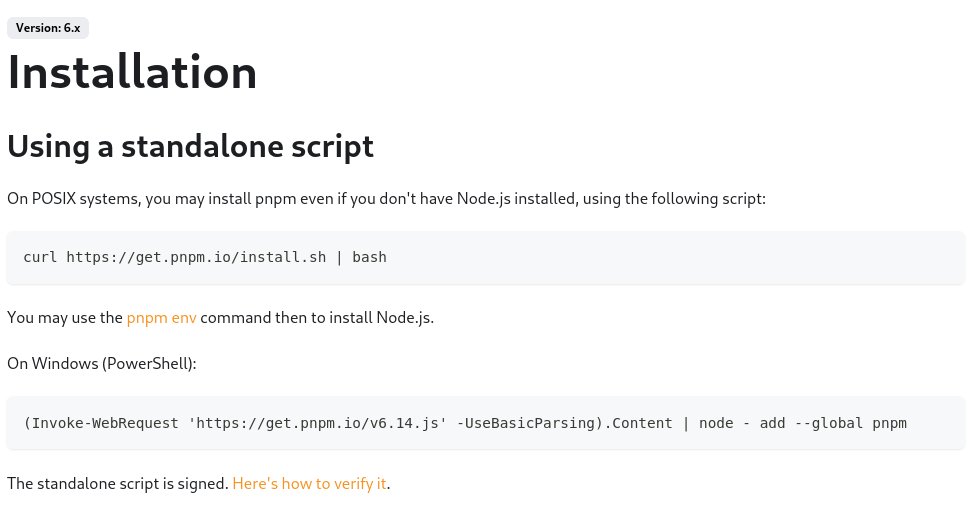969x517 pixels.
Task: Click the get.pnpm.io/install.sh URL in the code
Action: pos(196,257)
